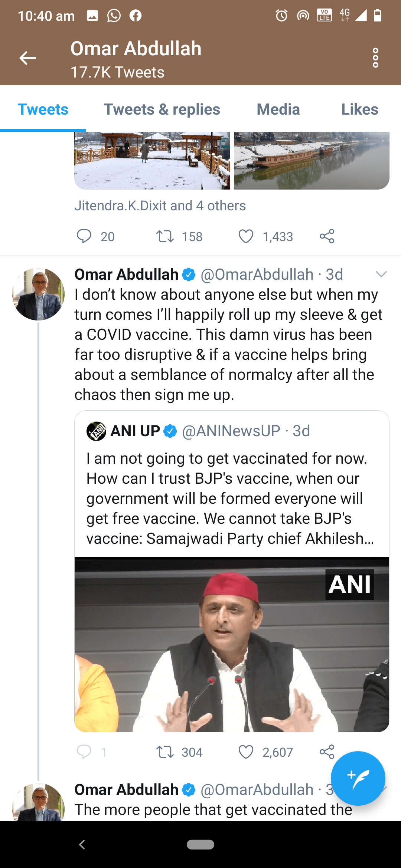
Task: Like the snow photos tweet
Action: [246, 236]
